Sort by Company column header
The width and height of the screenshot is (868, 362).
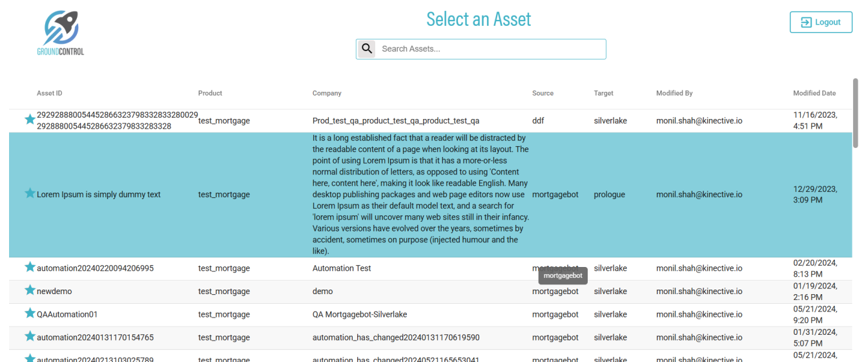[x=327, y=93]
